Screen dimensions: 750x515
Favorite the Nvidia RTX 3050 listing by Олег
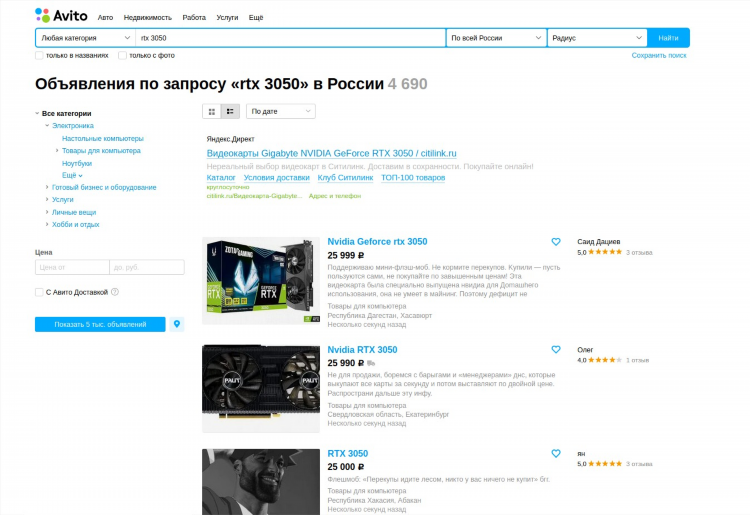click(556, 350)
